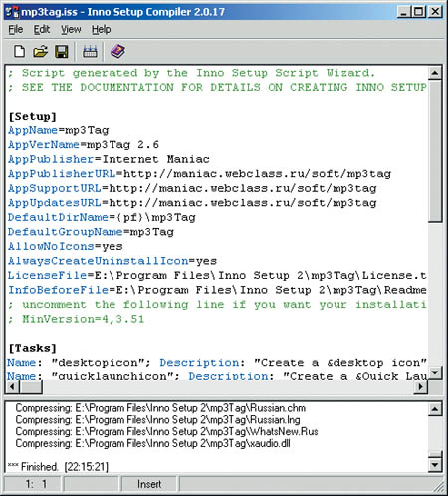Click the Save floppy disk icon

tap(62, 52)
